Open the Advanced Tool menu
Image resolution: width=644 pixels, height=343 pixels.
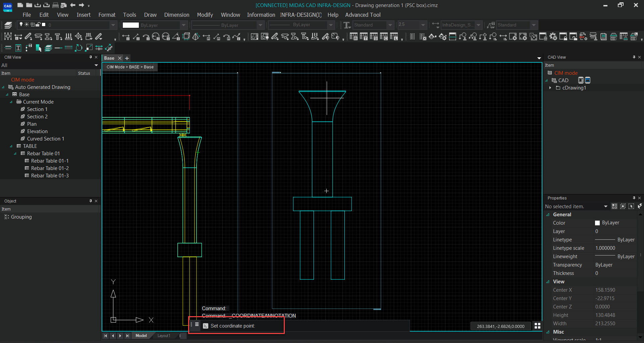click(363, 15)
